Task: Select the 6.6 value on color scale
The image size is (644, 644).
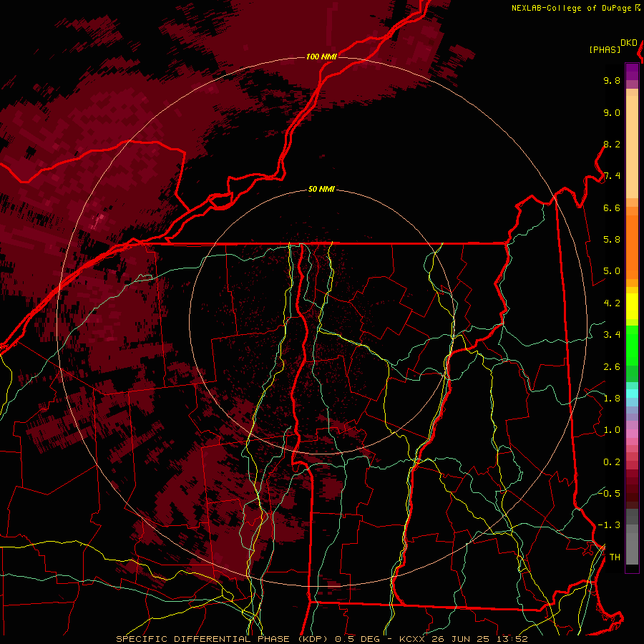Action: coord(612,208)
